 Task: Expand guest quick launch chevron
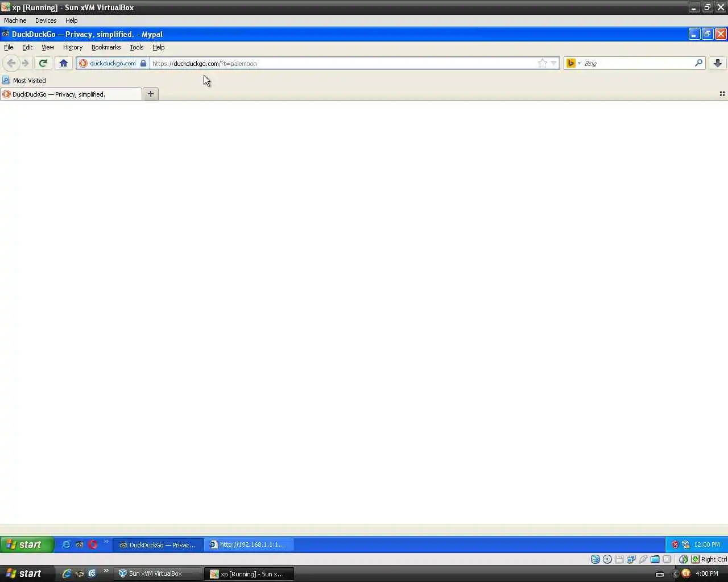[x=106, y=542]
